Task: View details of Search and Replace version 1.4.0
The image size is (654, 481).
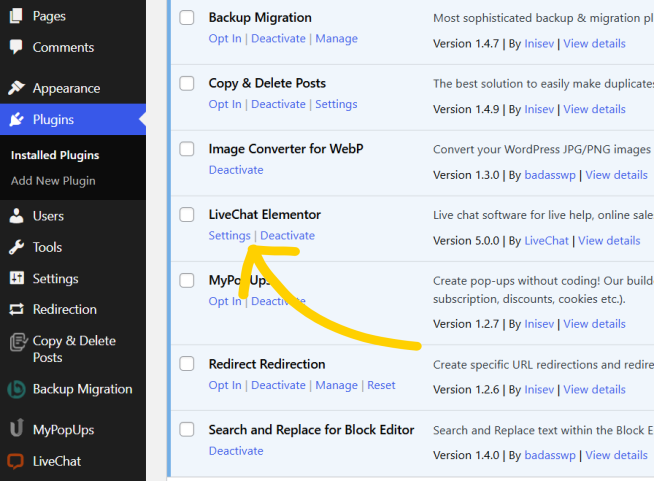Action: [616, 455]
